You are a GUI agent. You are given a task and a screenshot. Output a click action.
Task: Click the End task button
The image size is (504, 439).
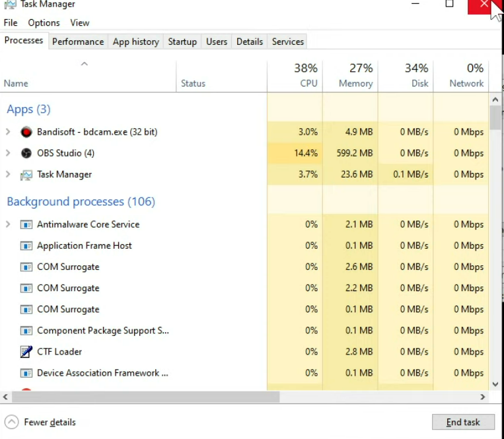pyautogui.click(x=463, y=422)
